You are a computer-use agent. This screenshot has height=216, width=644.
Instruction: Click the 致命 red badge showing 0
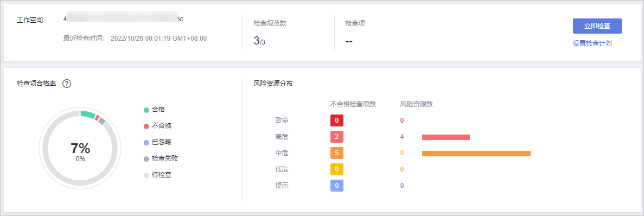pos(337,120)
